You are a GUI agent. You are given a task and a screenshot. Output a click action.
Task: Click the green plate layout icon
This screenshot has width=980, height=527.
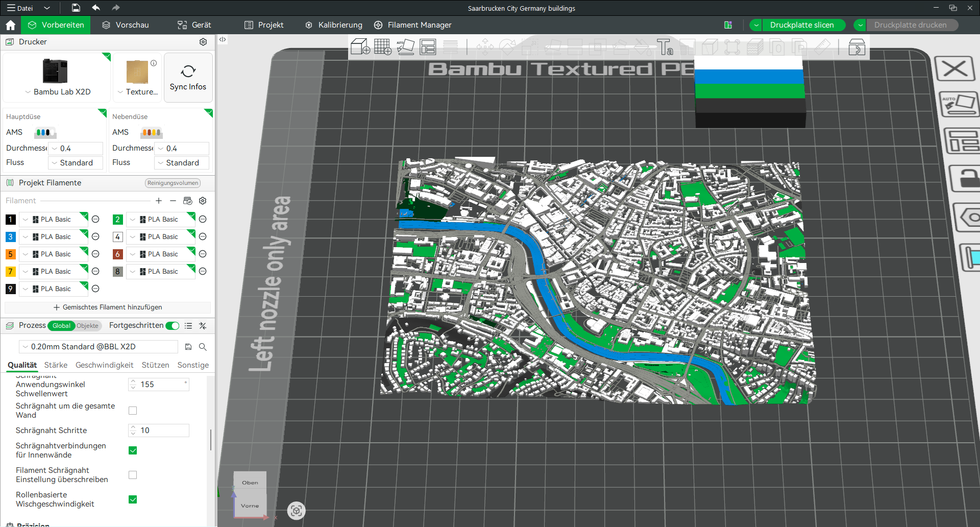(x=728, y=25)
